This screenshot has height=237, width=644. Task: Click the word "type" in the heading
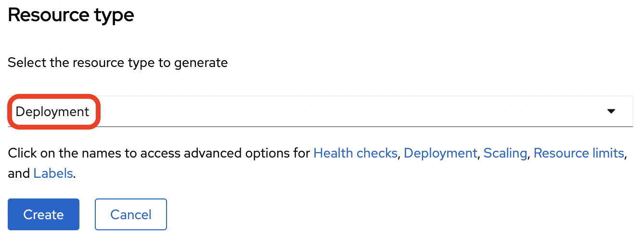(114, 15)
